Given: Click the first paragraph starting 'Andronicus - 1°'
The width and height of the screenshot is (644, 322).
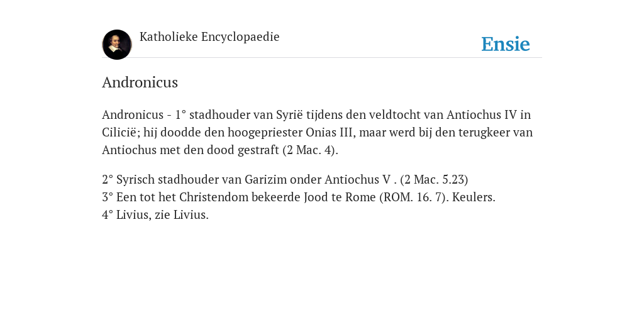Looking at the screenshot, I should [x=318, y=132].
